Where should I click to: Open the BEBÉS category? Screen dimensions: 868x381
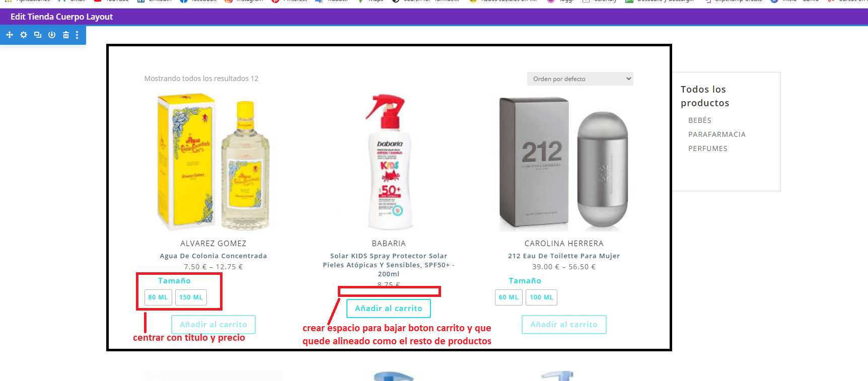pos(700,120)
